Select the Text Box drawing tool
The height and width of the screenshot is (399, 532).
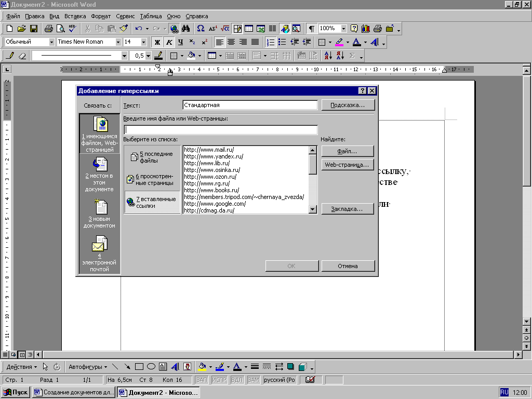(x=163, y=367)
